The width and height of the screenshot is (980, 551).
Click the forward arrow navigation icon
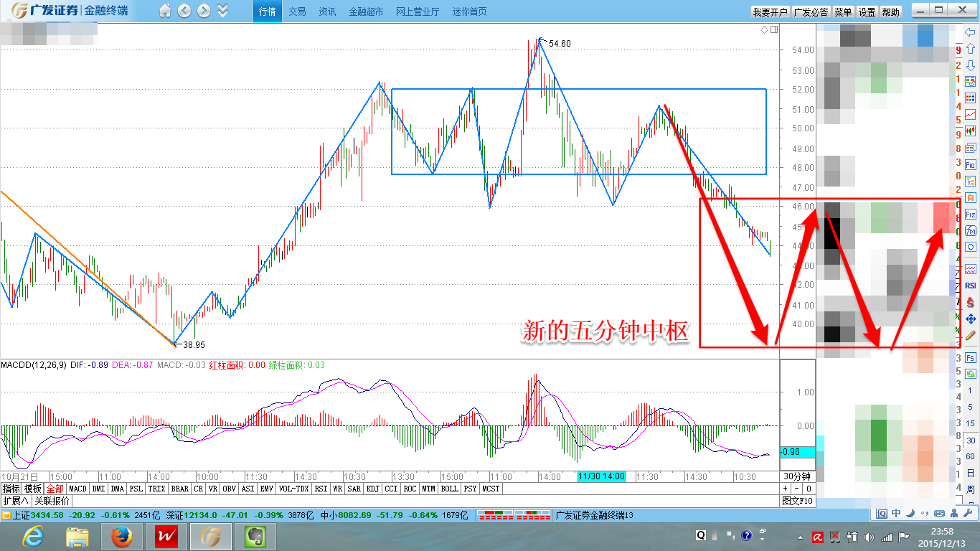[x=204, y=11]
